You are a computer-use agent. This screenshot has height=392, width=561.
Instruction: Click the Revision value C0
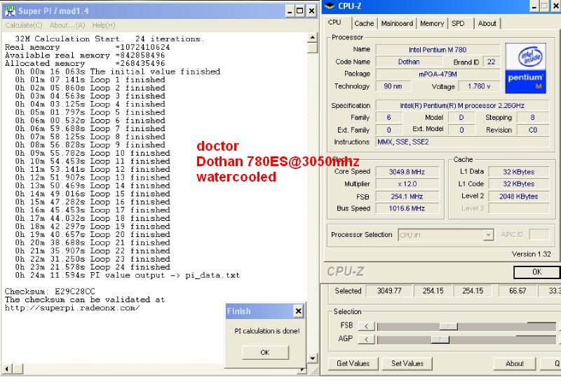[533, 130]
